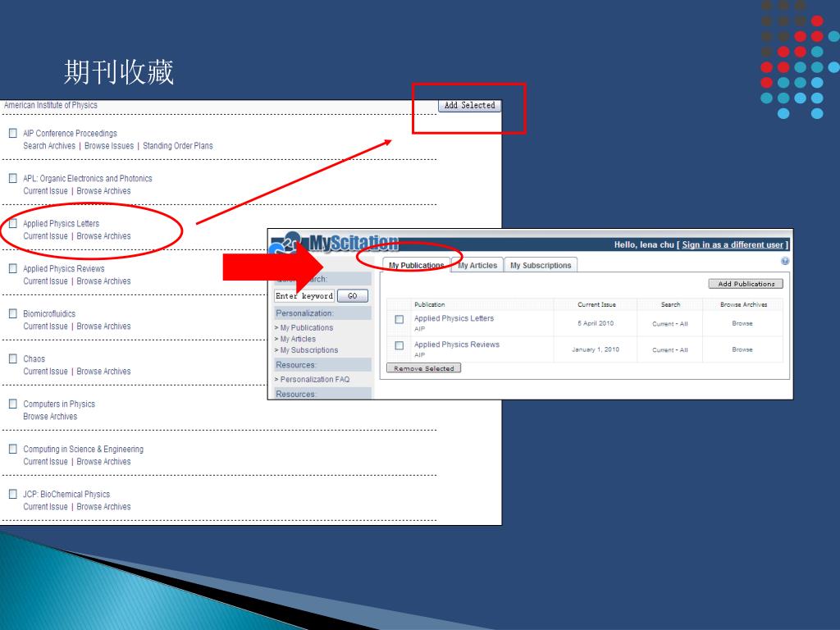Open My Publications in the Personalization sidebar
This screenshot has height=630, width=840.
click(307, 328)
